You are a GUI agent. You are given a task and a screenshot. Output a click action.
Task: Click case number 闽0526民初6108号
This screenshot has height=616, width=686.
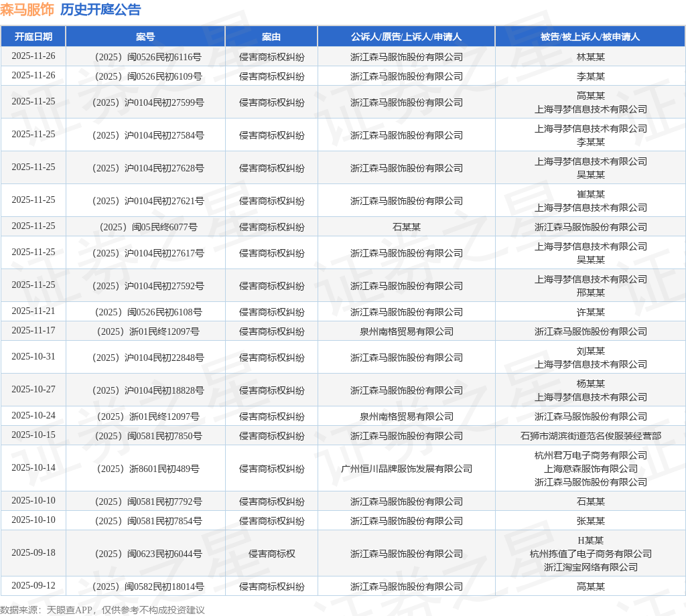coord(148,312)
